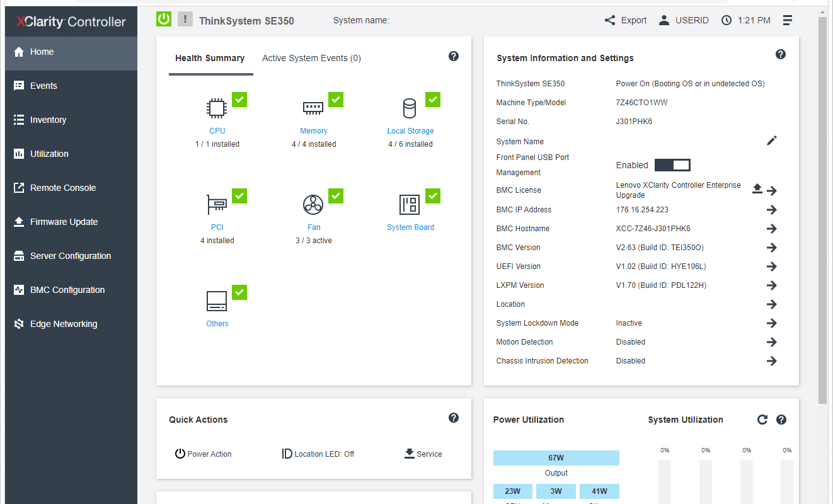Click machine type 7Z46CTO1WW text

(641, 103)
